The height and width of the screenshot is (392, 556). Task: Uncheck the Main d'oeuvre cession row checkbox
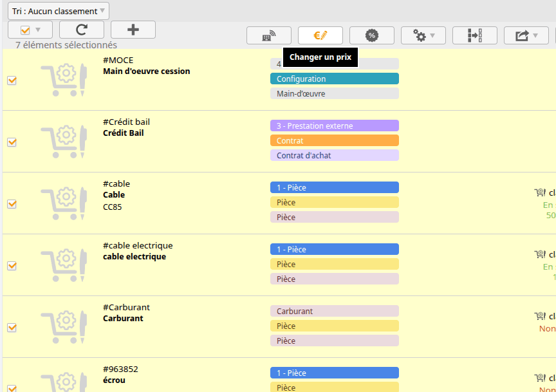12,80
